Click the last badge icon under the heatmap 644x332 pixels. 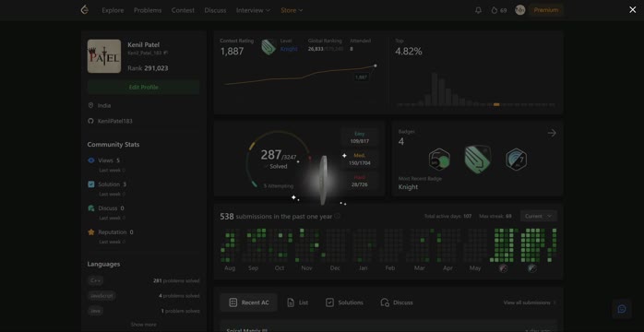531,268
